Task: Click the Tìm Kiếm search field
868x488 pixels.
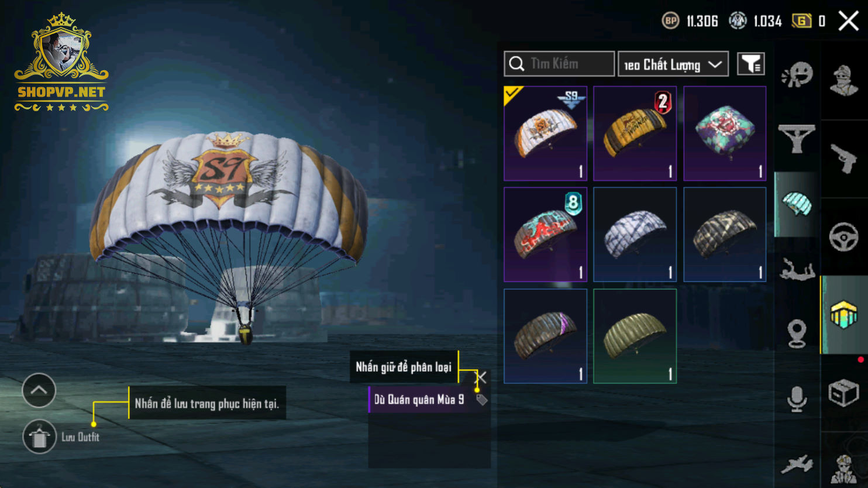Action: click(559, 64)
